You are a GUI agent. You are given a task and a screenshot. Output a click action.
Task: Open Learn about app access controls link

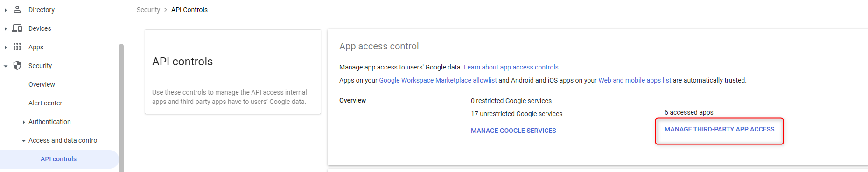pos(511,67)
